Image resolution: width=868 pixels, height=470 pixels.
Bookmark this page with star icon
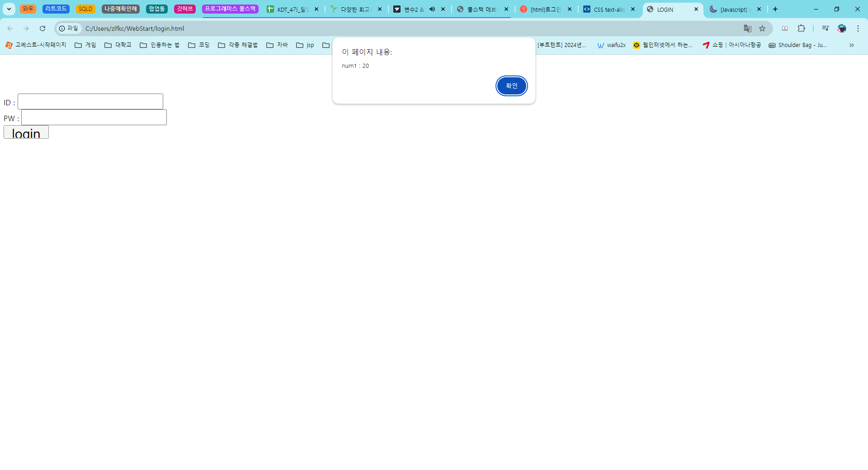click(x=762, y=28)
